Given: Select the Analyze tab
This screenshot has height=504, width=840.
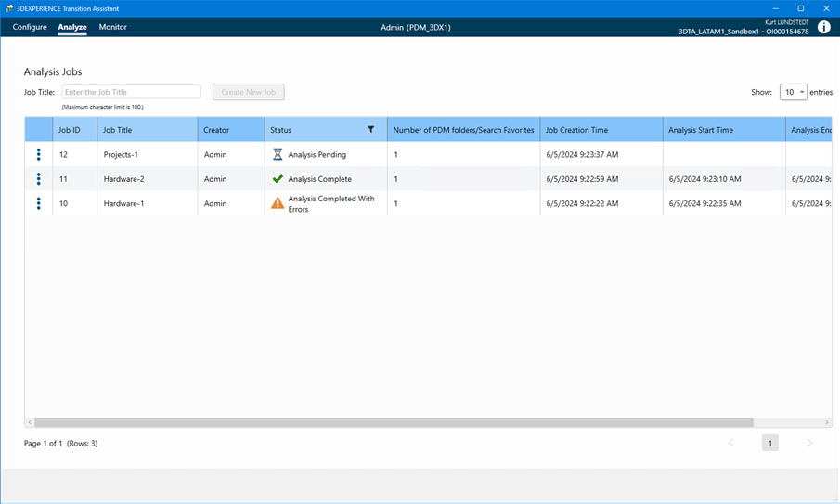Looking at the screenshot, I should tap(72, 27).
